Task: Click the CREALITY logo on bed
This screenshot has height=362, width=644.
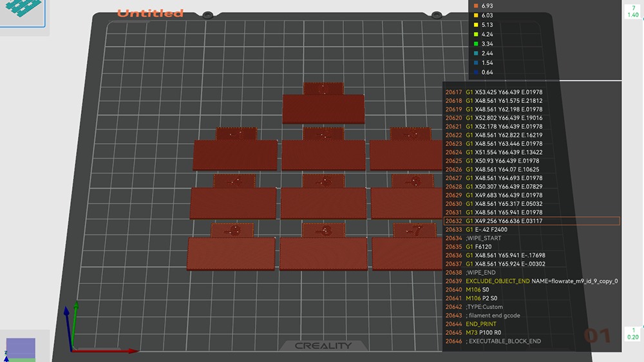Action: pyautogui.click(x=323, y=346)
